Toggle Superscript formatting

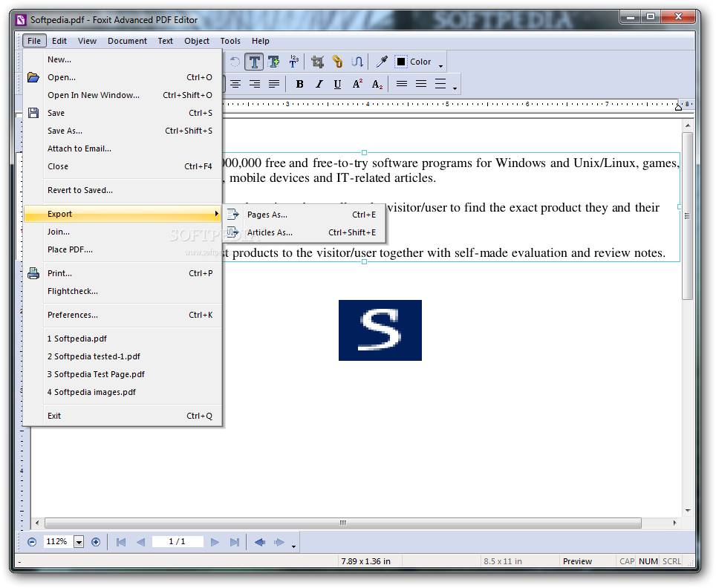(x=357, y=84)
